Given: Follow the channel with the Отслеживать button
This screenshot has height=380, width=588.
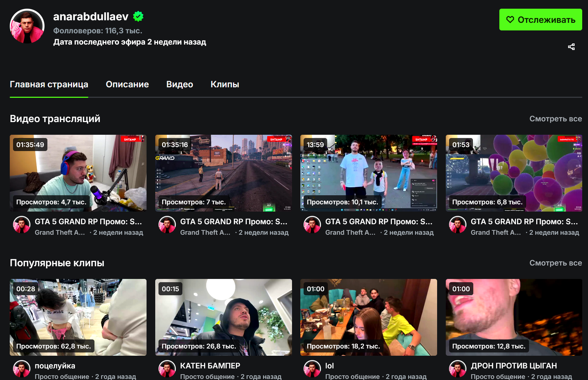Looking at the screenshot, I should coord(541,20).
